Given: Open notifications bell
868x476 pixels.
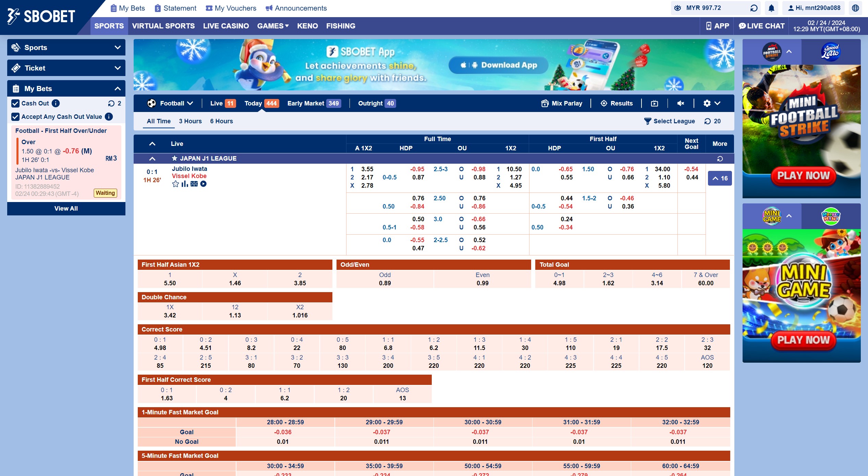Looking at the screenshot, I should (771, 8).
